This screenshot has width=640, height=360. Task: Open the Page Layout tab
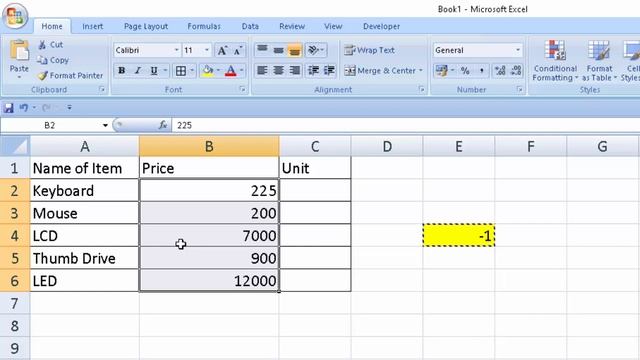coord(146,26)
